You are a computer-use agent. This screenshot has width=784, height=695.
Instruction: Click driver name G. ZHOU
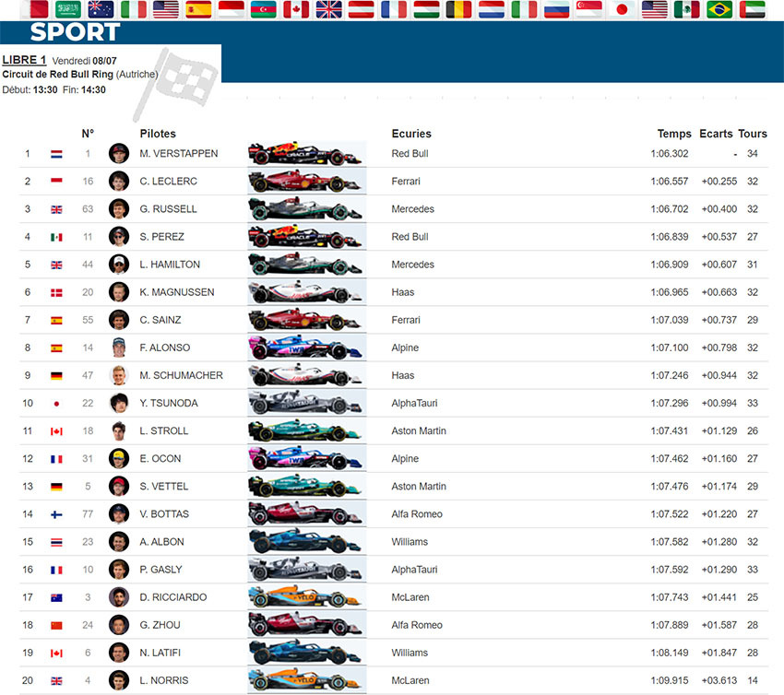pyautogui.click(x=160, y=625)
